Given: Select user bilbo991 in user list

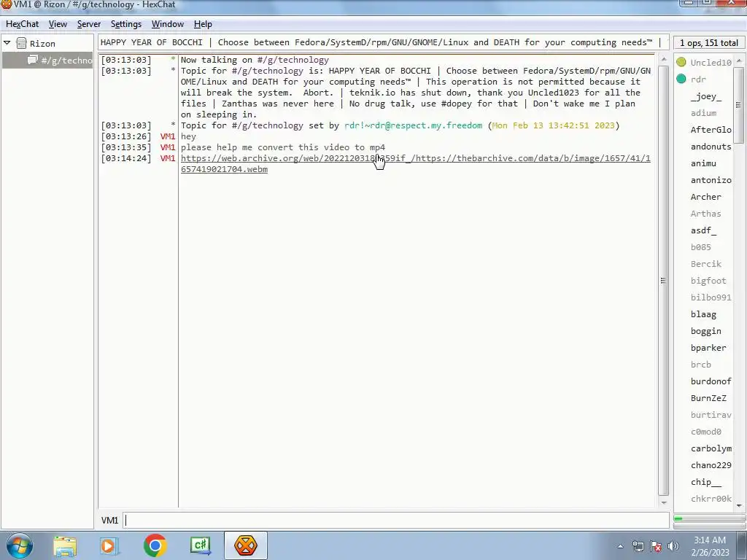Looking at the screenshot, I should tap(711, 297).
